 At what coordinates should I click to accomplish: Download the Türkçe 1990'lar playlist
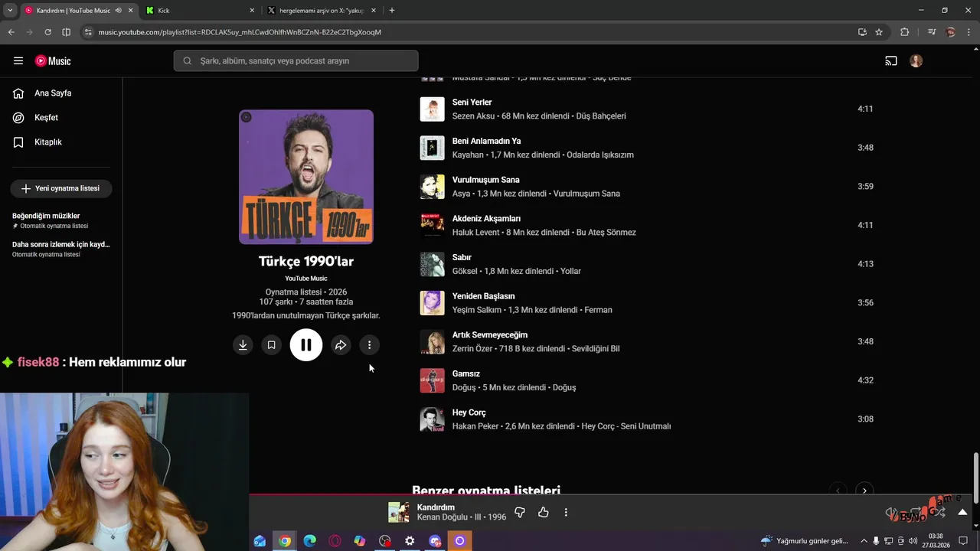(x=243, y=345)
